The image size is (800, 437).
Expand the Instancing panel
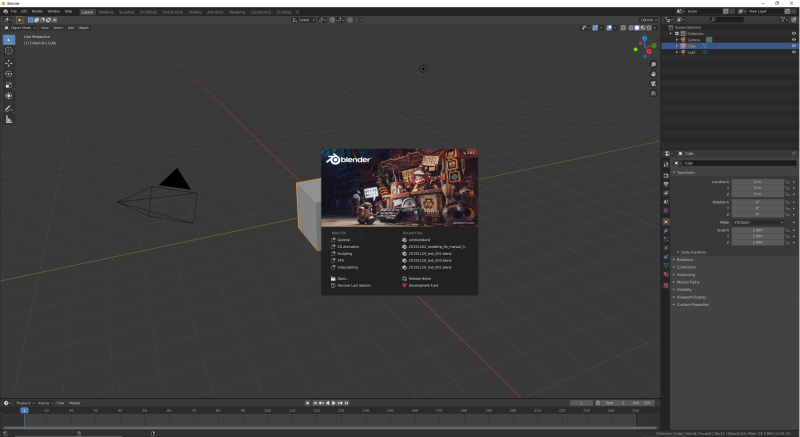(x=685, y=274)
